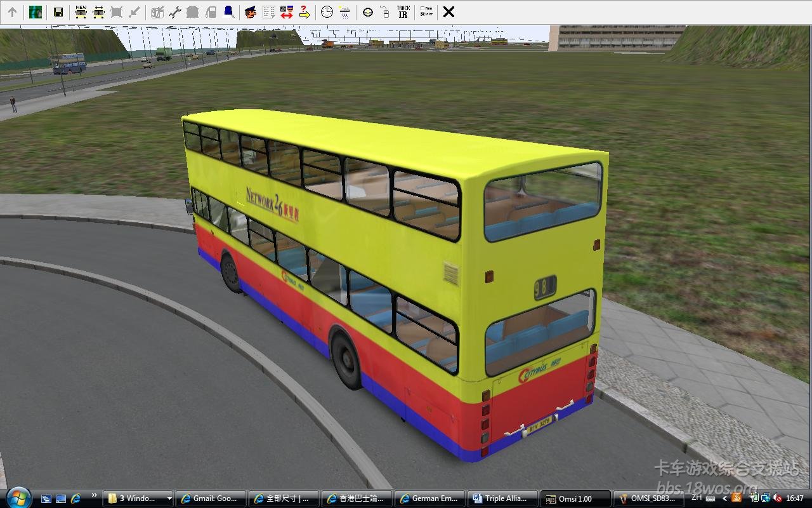Click the greyed-out diagonal arrow toolbar icon
The height and width of the screenshot is (508, 812).
coord(134,12)
